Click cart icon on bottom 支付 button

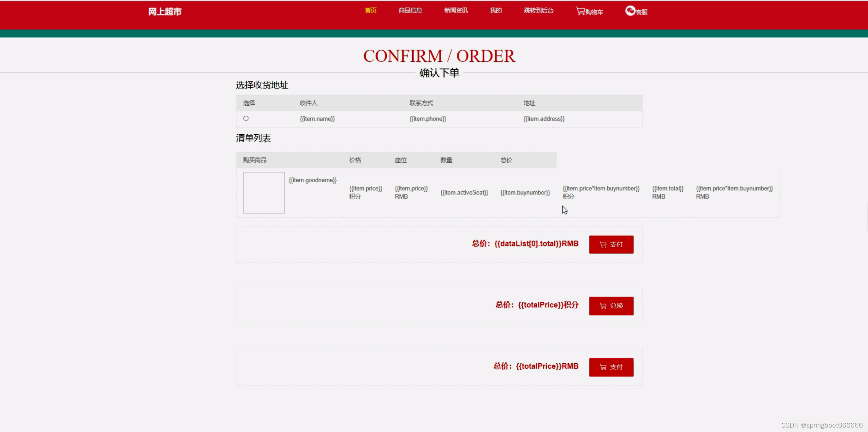pos(603,367)
